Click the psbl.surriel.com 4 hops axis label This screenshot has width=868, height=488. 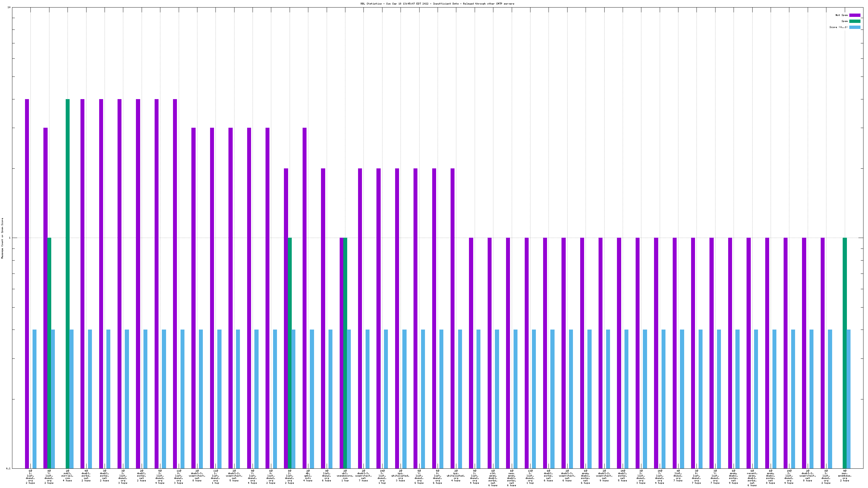(x=68, y=476)
